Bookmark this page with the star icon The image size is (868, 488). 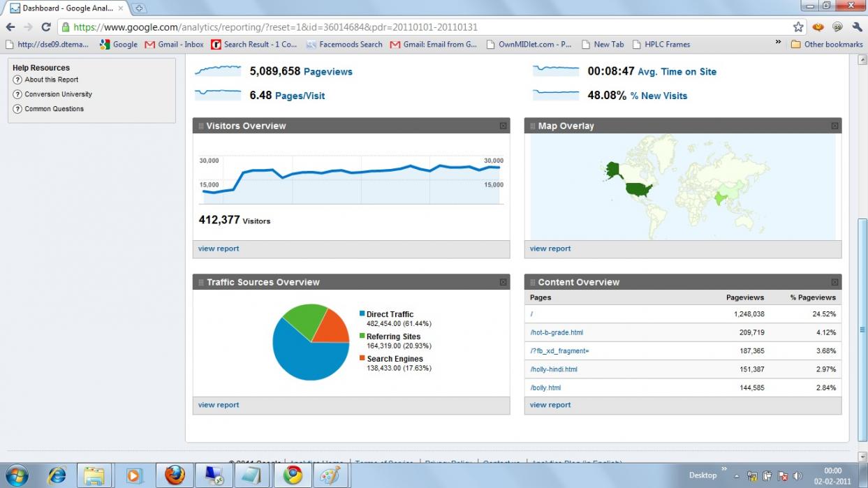[798, 27]
